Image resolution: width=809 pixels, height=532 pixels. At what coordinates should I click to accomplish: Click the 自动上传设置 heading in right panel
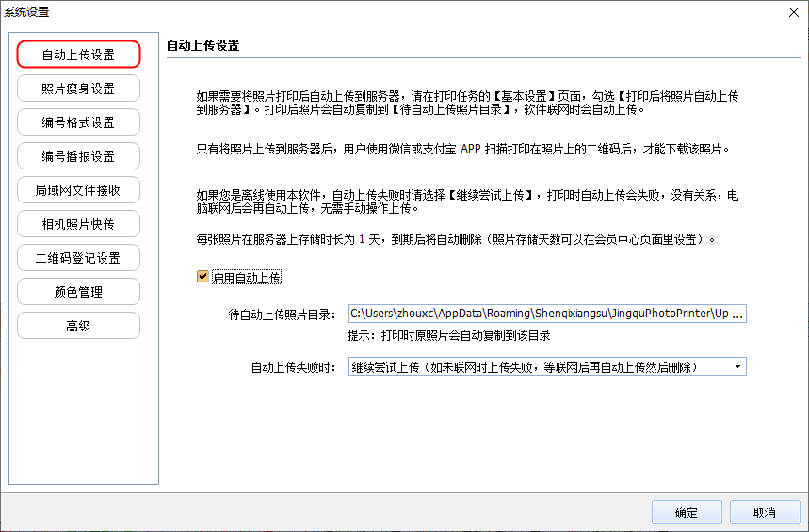(202, 45)
